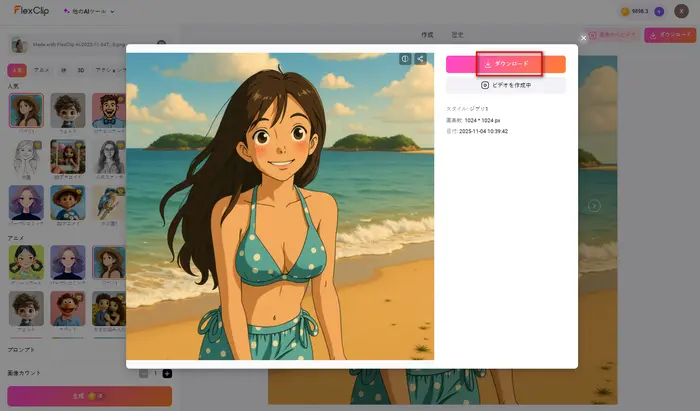The image size is (700, 411).
Task: Choose the green pigtails girl anime style
Action: [26, 262]
